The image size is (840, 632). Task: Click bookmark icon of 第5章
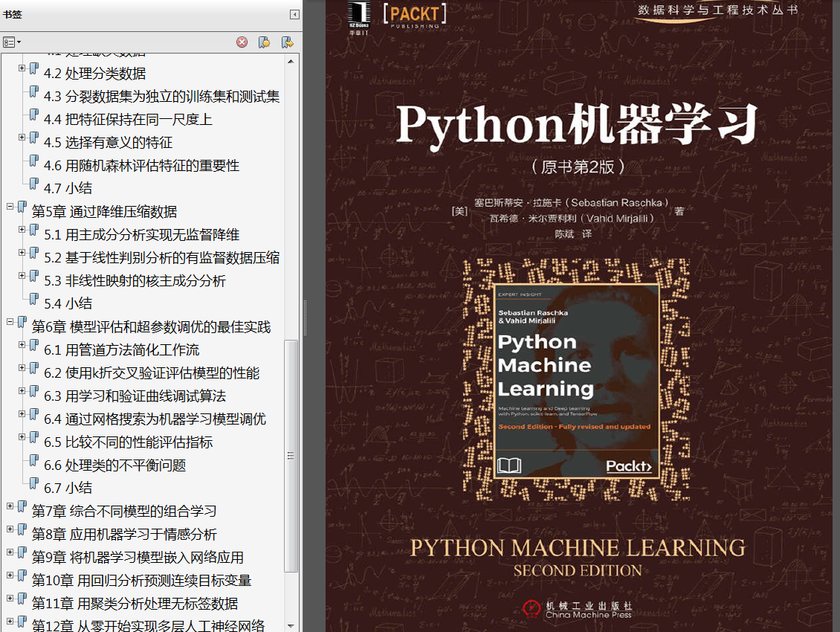pyautogui.click(x=22, y=207)
